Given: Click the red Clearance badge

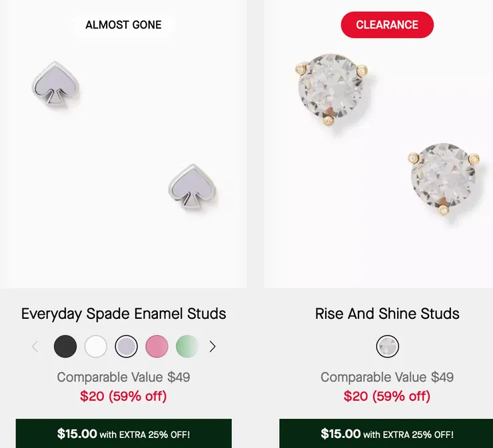Looking at the screenshot, I should click(x=387, y=25).
